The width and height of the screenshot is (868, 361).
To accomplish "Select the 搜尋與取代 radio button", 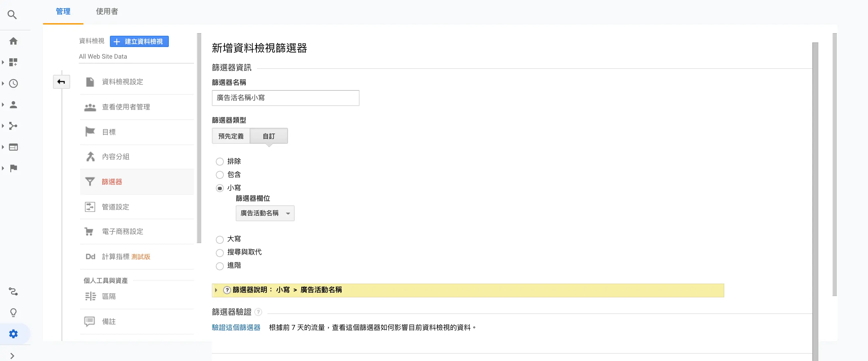I will [220, 252].
